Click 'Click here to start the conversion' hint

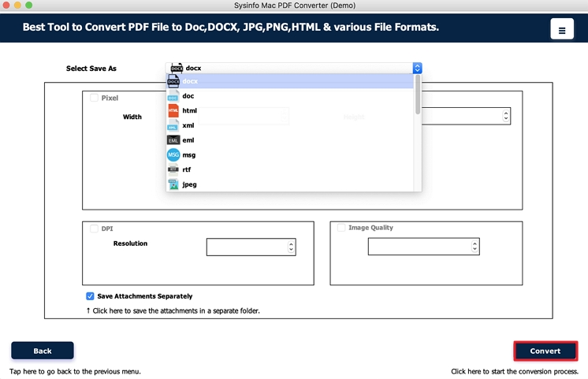click(x=515, y=371)
